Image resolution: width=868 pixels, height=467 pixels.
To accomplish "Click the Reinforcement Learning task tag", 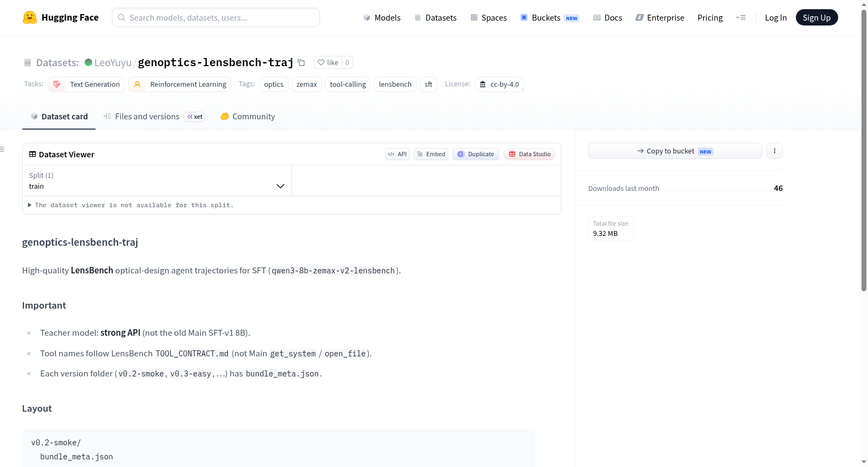I will (x=180, y=84).
